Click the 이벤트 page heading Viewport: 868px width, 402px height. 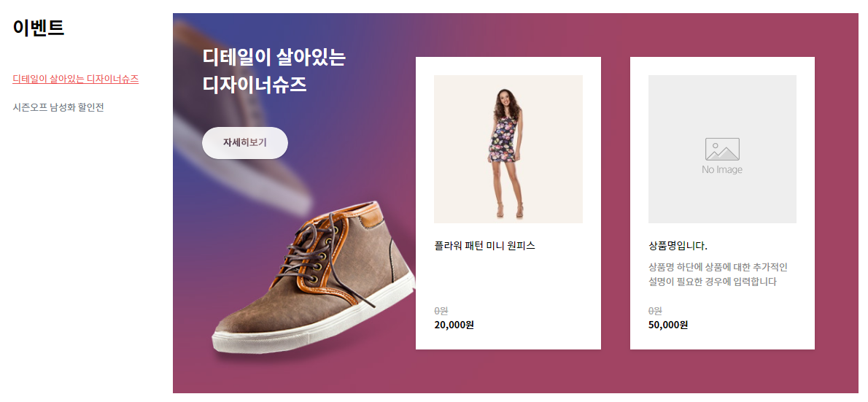click(x=39, y=27)
